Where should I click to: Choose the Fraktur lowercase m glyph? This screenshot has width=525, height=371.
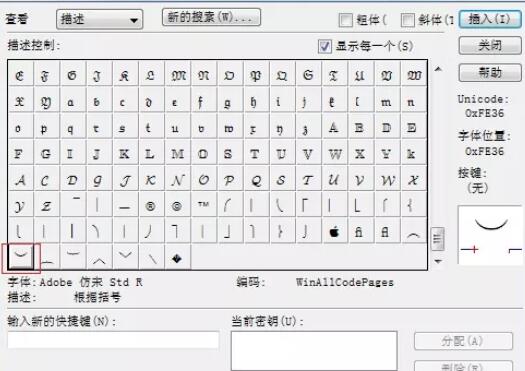tap(386, 101)
